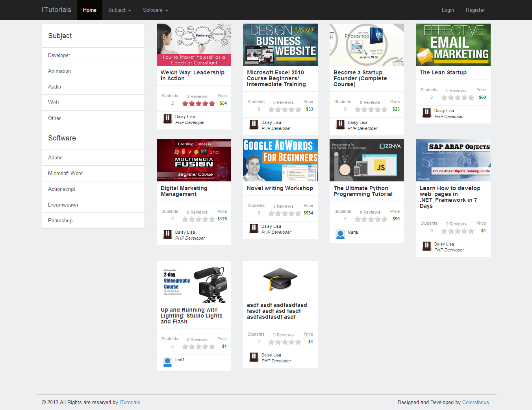The width and height of the screenshot is (532, 410).
Task: Click Daisy Lisa avatar on Welch Way card
Action: click(x=167, y=118)
